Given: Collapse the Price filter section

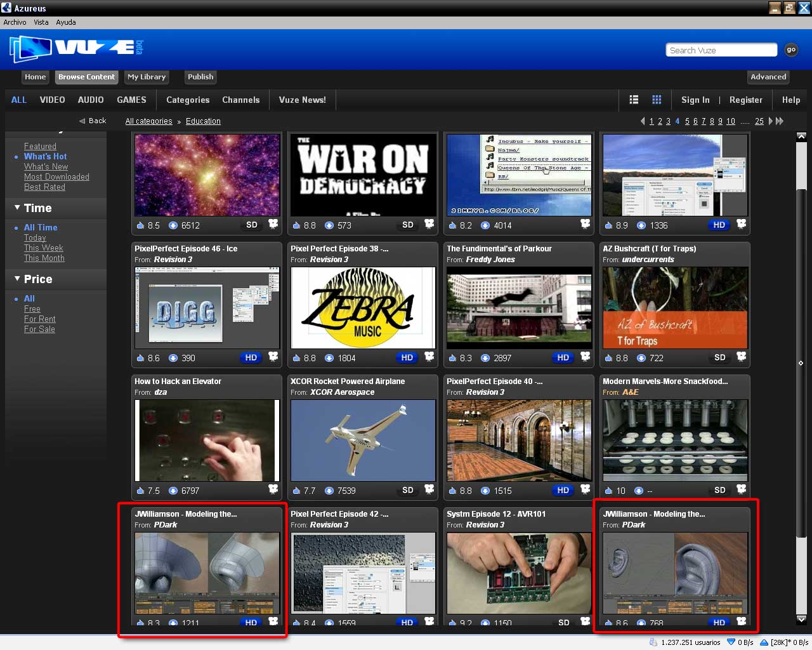Looking at the screenshot, I should [x=17, y=279].
